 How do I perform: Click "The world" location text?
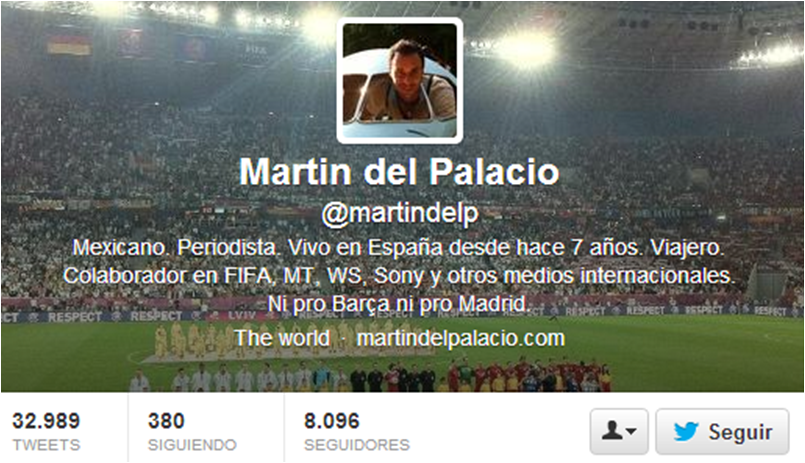tap(282, 338)
